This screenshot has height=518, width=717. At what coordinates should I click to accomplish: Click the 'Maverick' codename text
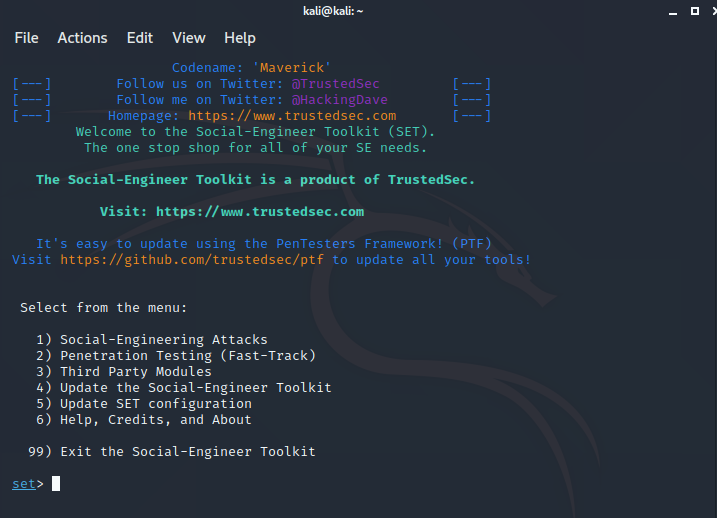click(292, 68)
